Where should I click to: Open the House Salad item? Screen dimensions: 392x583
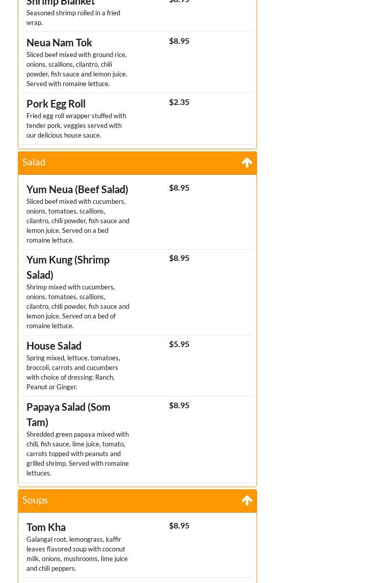54,346
